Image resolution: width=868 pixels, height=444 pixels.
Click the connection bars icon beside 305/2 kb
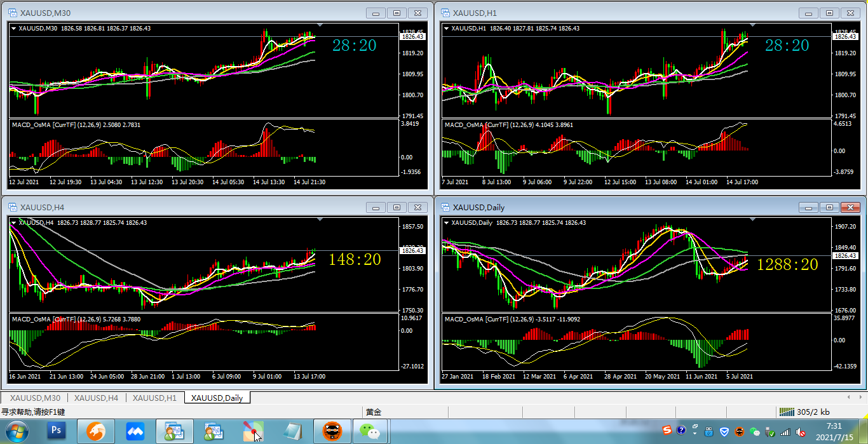[787, 412]
